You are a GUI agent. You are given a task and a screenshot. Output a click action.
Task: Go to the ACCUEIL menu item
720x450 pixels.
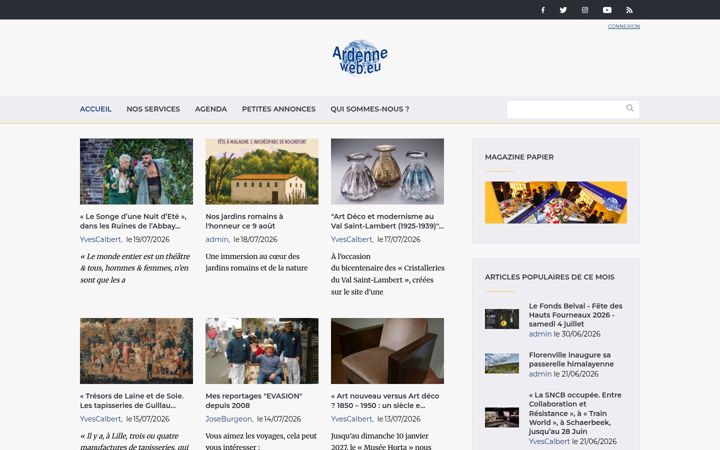pyautogui.click(x=96, y=109)
